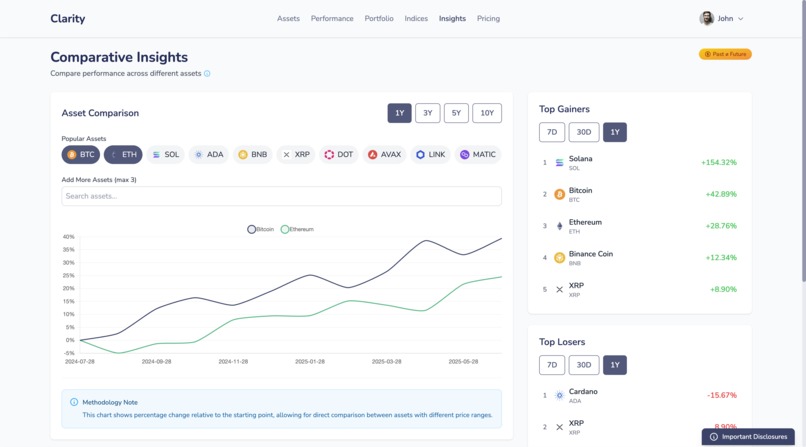This screenshot has height=447, width=806.
Task: Toggle Ethereum series in chart legend
Action: click(297, 229)
